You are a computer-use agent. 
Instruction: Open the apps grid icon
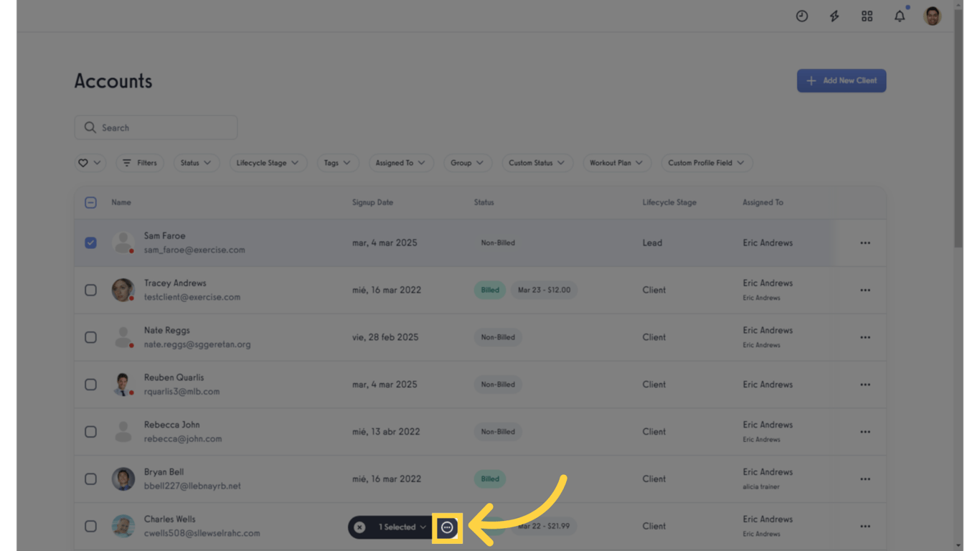pyautogui.click(x=867, y=15)
